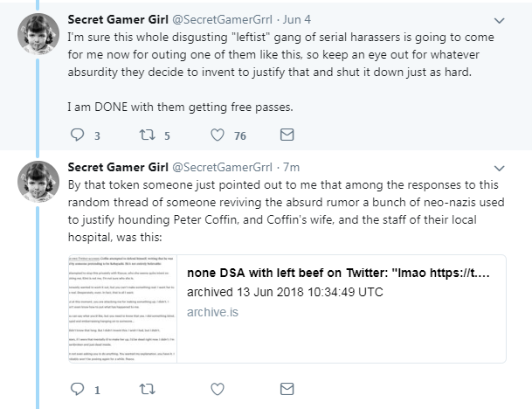Retweet the 7m tweet
This screenshot has height=409, width=532.
[x=148, y=389]
